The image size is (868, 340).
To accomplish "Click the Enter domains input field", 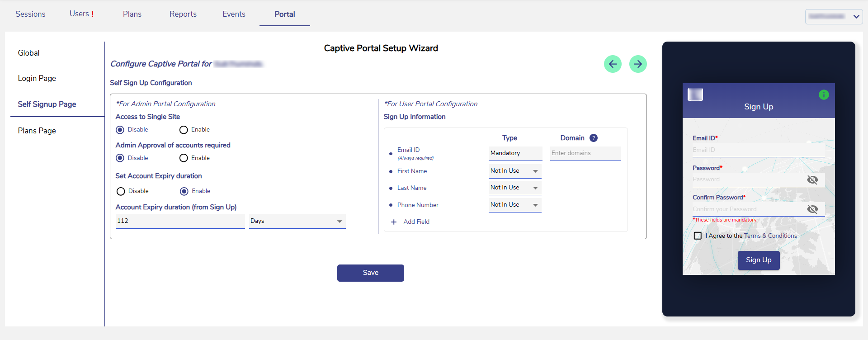I will click(585, 153).
